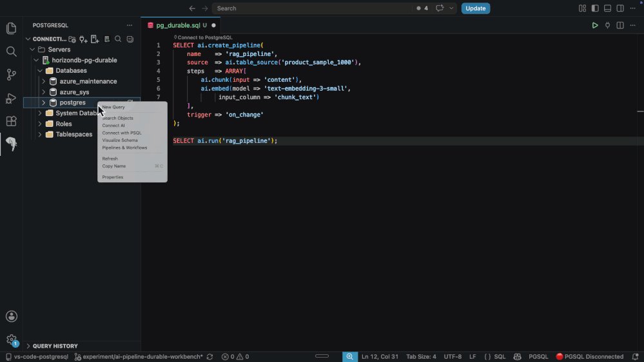Image resolution: width=644 pixels, height=362 pixels.
Task: Click the Copilot icon in status bar
Action: (517, 357)
